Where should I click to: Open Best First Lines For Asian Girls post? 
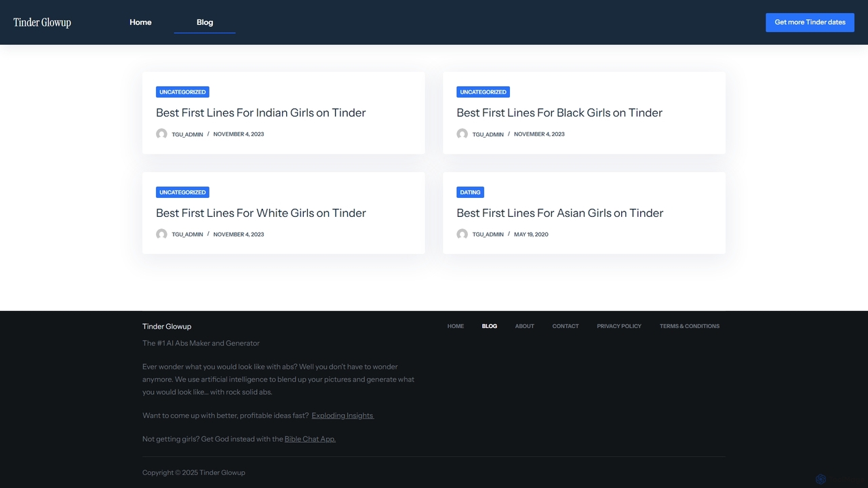[x=560, y=213]
